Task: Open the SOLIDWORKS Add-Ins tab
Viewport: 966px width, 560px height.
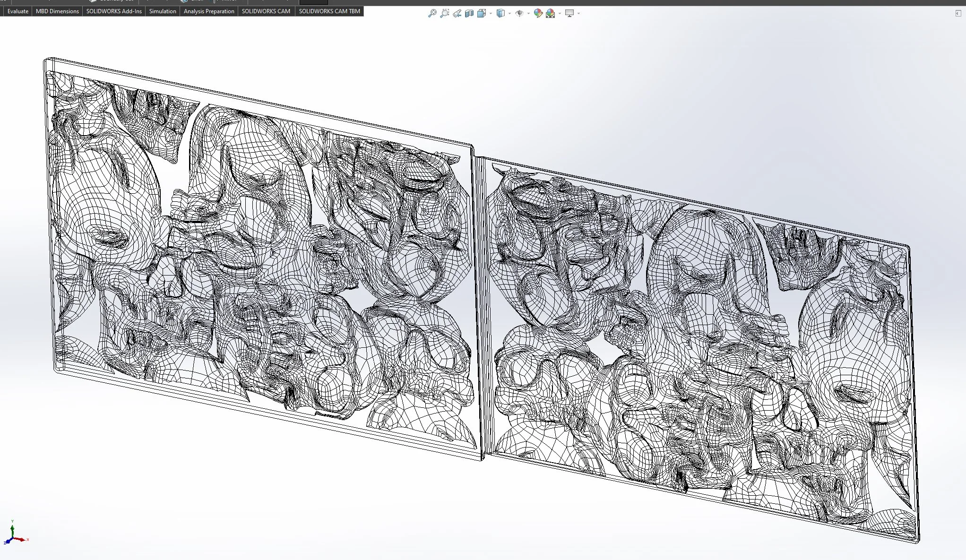Action: (x=114, y=11)
